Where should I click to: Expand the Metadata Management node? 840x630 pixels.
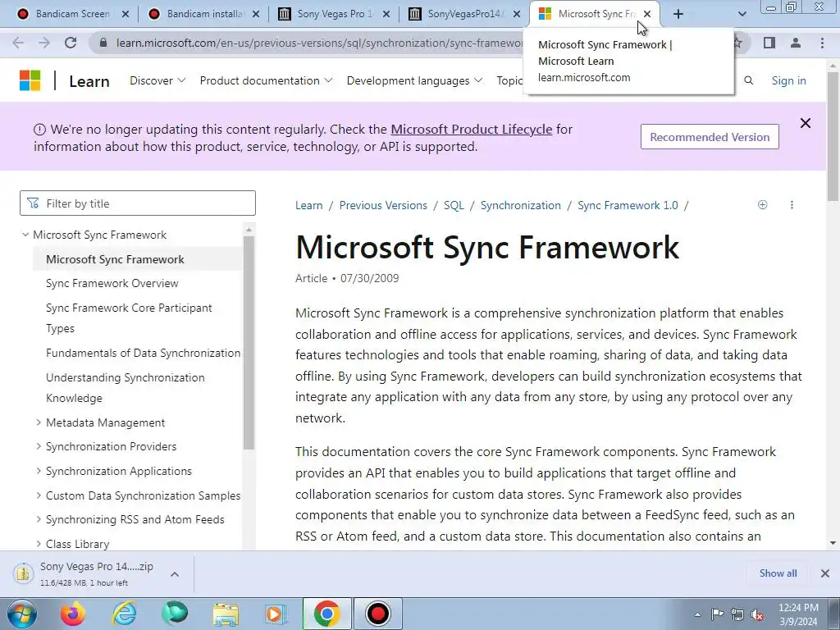(x=38, y=422)
